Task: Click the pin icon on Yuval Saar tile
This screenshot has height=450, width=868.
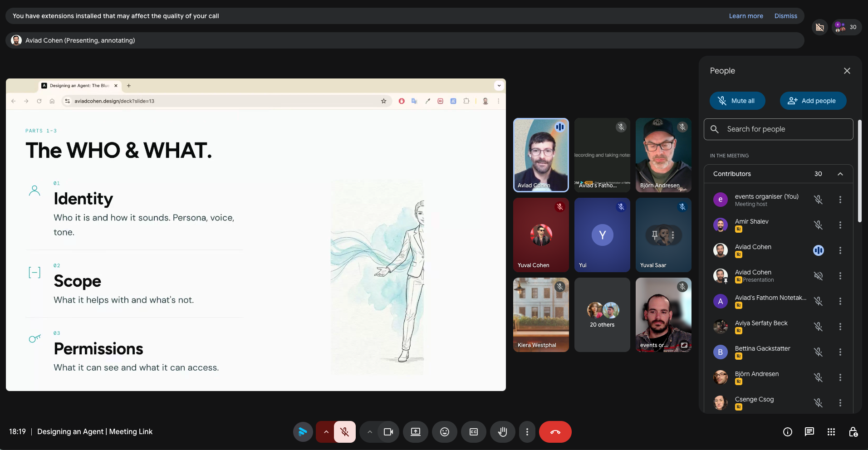Action: 655,235
